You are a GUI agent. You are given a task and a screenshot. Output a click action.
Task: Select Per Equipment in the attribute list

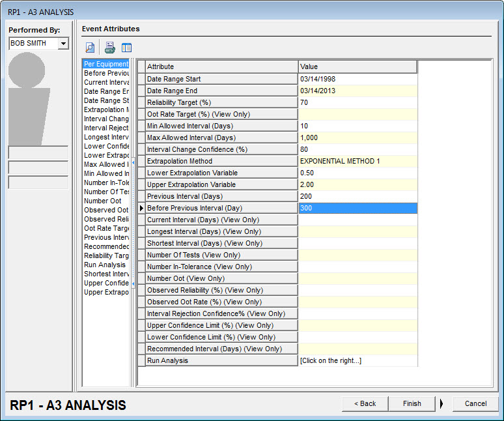[106, 64]
